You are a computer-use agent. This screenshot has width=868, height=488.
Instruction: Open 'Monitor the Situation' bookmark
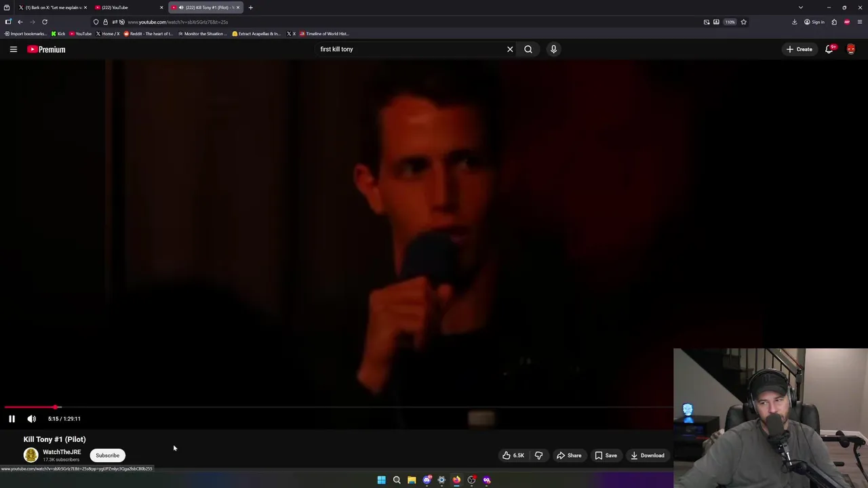[203, 33]
